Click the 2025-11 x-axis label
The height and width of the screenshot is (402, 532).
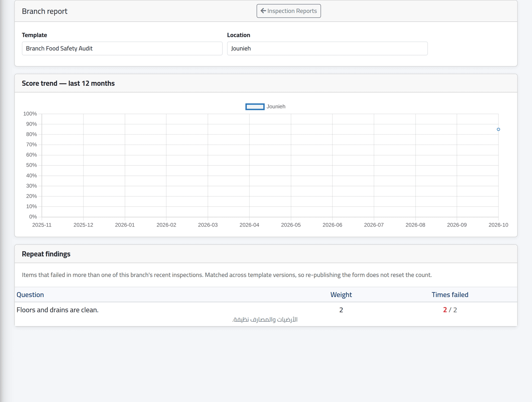click(42, 225)
